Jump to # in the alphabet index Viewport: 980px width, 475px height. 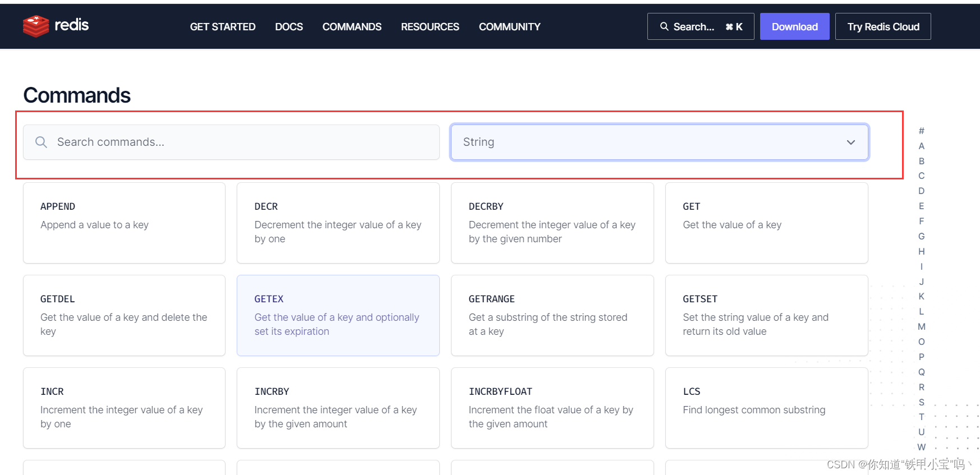(921, 131)
